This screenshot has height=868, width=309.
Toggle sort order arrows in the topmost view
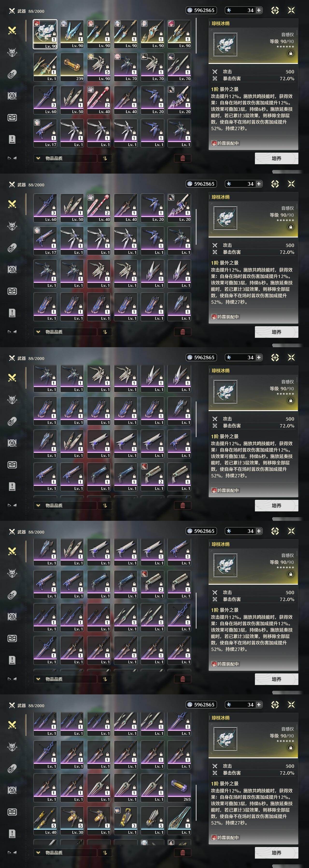(x=105, y=158)
